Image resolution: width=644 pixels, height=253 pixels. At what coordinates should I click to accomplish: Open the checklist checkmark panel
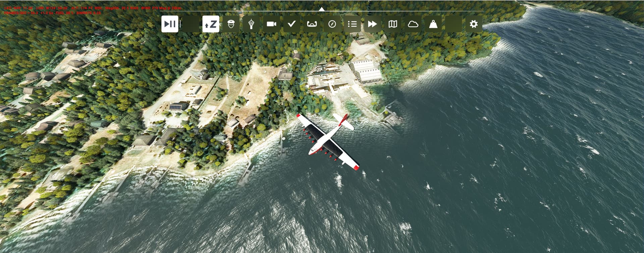coord(292,24)
